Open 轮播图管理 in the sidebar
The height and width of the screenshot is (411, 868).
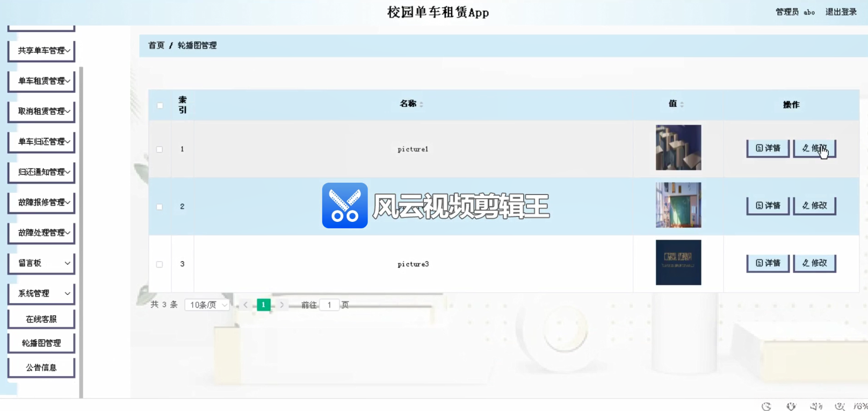(41, 343)
